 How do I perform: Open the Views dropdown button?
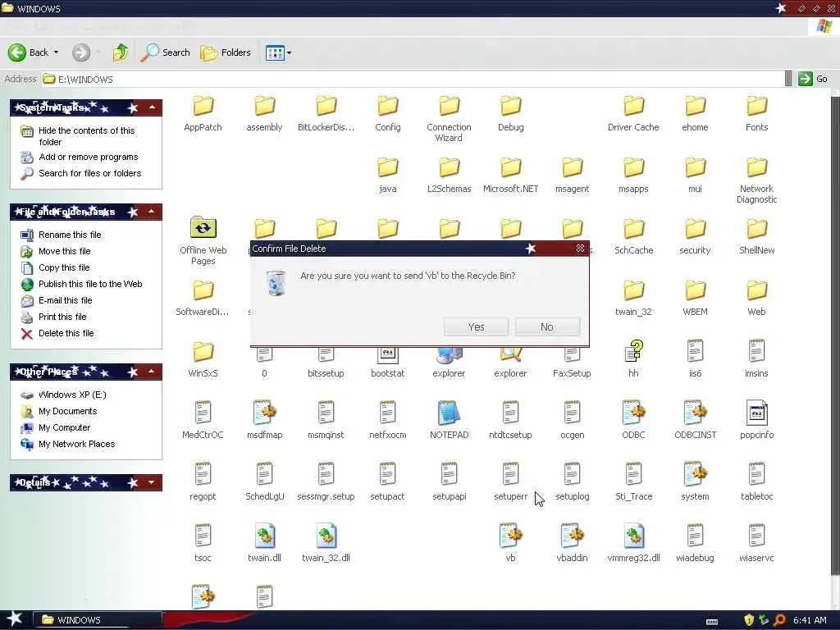point(279,52)
